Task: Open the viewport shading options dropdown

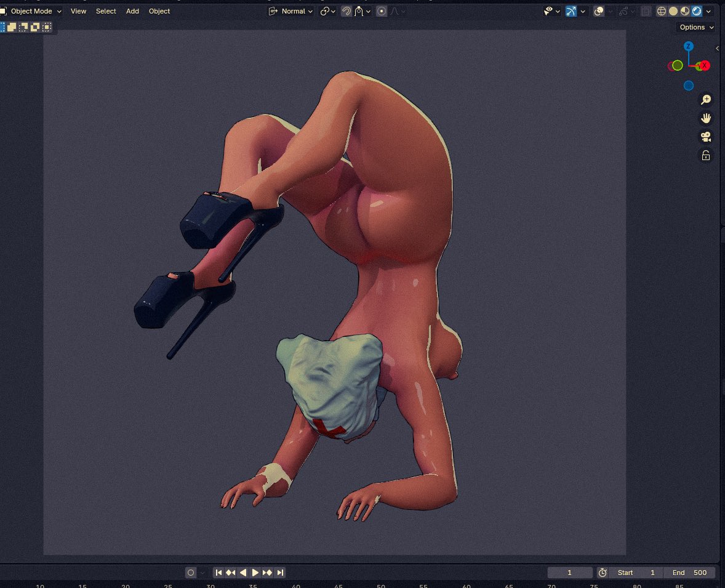Action: 708,11
